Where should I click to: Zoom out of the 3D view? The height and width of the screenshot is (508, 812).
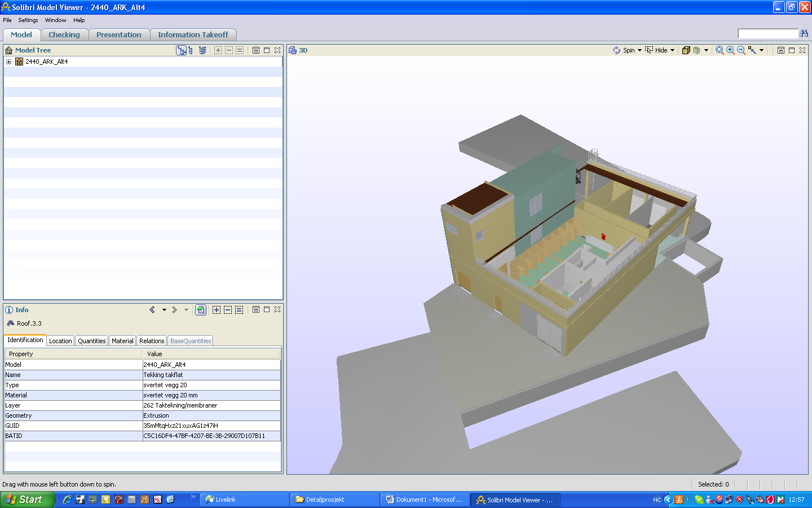(x=741, y=50)
